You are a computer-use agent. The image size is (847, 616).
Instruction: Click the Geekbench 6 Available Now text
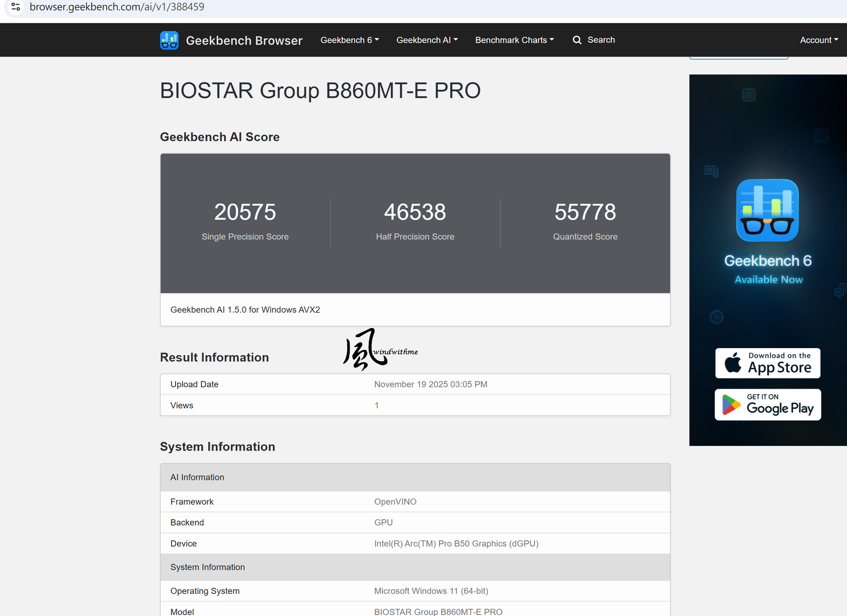(768, 269)
